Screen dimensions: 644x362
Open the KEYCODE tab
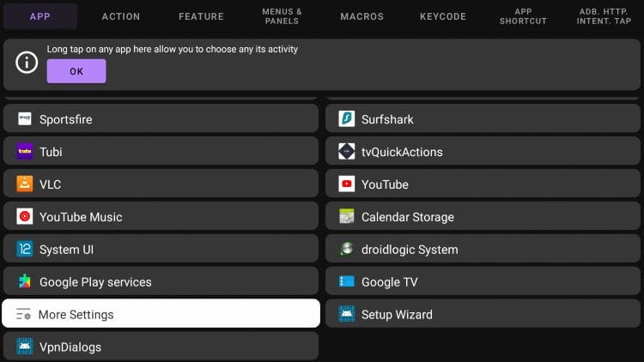(443, 16)
